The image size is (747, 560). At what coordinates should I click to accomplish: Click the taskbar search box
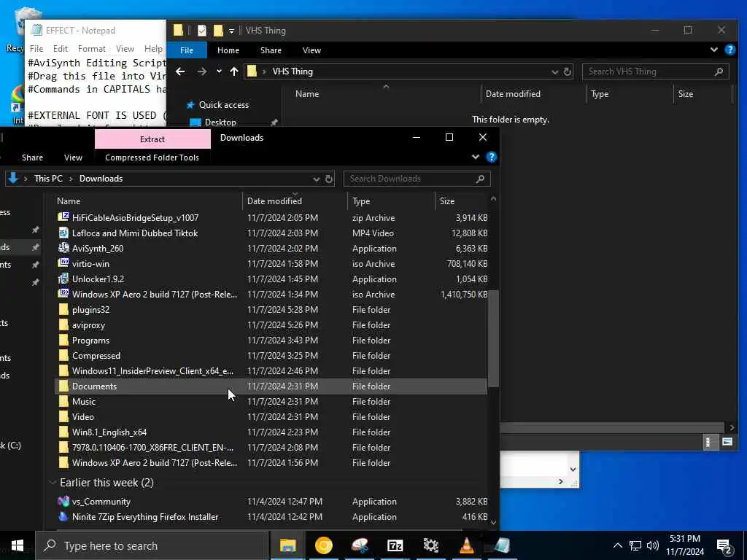(x=152, y=545)
